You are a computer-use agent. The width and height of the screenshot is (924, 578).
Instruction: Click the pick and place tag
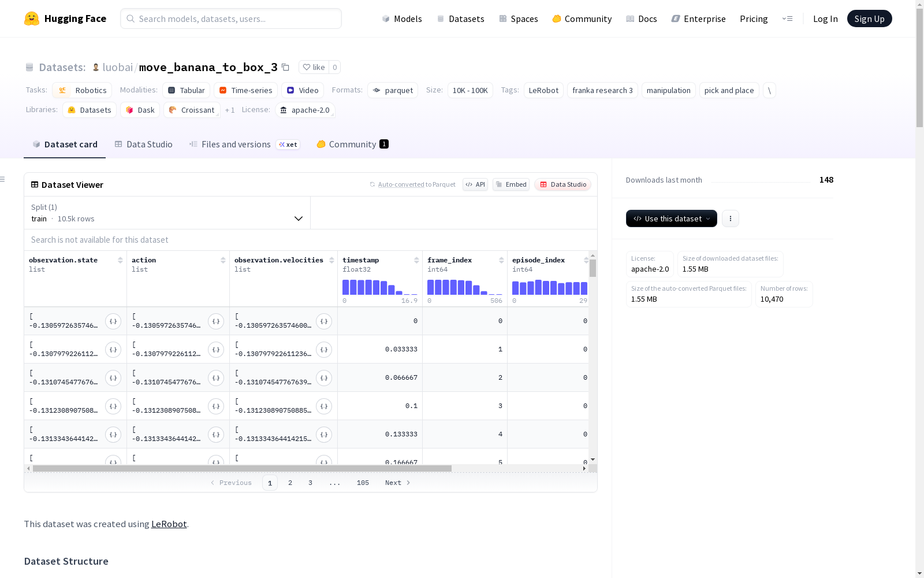(x=729, y=90)
